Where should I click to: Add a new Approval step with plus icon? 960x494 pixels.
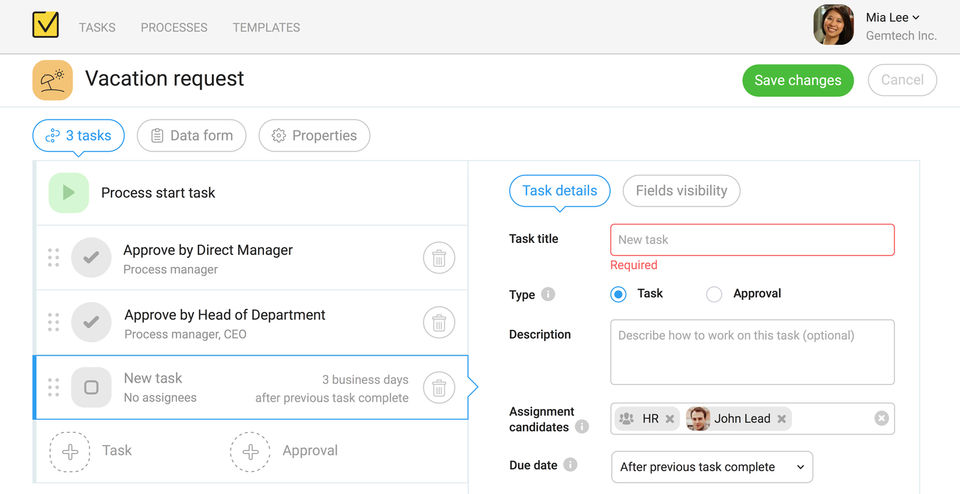click(250, 451)
